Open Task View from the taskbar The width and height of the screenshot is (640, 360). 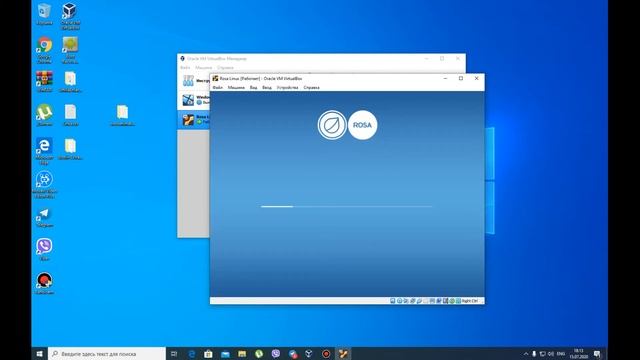point(174,353)
